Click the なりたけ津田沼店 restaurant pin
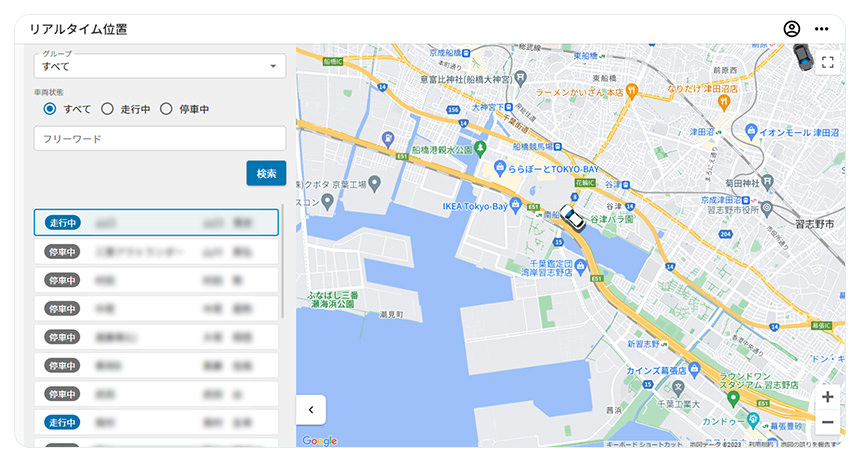Screen dimensions: 860x462 (x=724, y=101)
